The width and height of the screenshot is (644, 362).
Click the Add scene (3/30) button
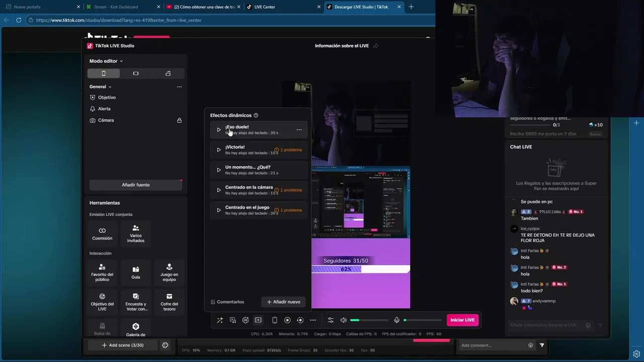pos(123,345)
